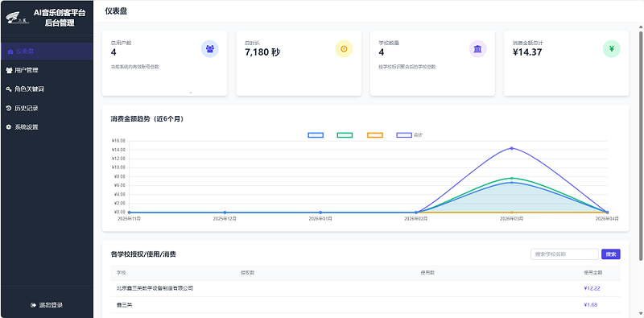Click the yen icon on the 消费金额合计 card
The width and height of the screenshot is (644, 318).
(612, 49)
